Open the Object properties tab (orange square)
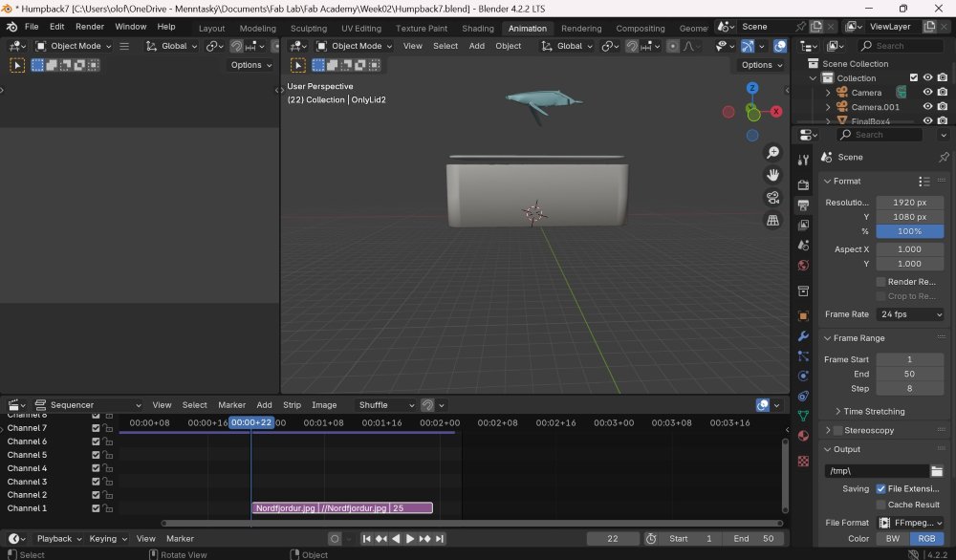The width and height of the screenshot is (956, 560). 803,315
